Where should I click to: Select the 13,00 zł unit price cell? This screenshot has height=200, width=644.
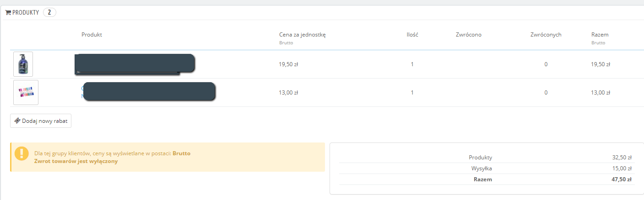pyautogui.click(x=288, y=93)
